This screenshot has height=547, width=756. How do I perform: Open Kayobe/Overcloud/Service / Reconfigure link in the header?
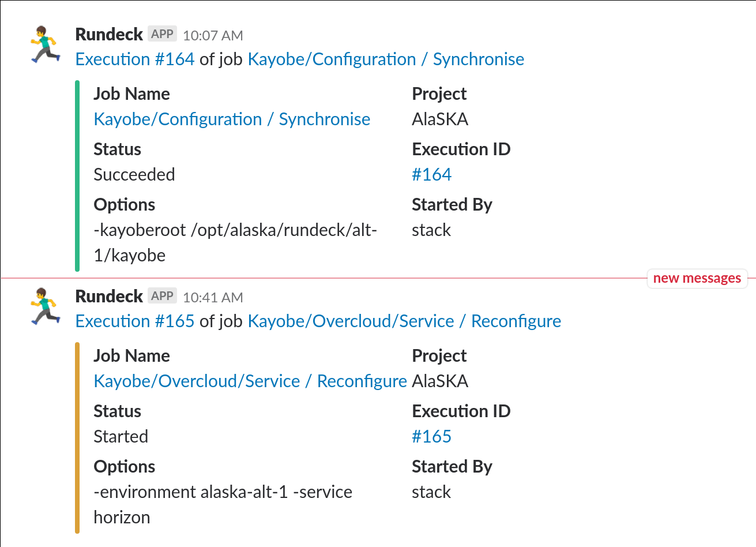[404, 321]
